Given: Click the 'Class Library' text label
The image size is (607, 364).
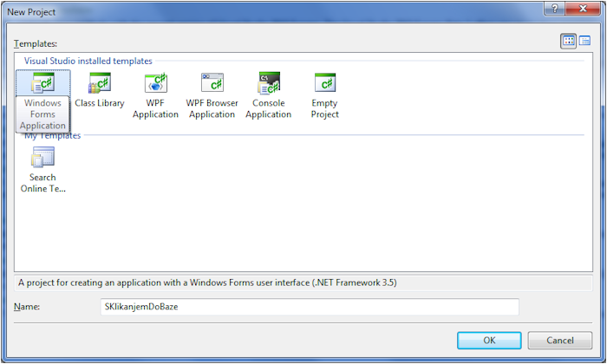Looking at the screenshot, I should click(x=99, y=103).
